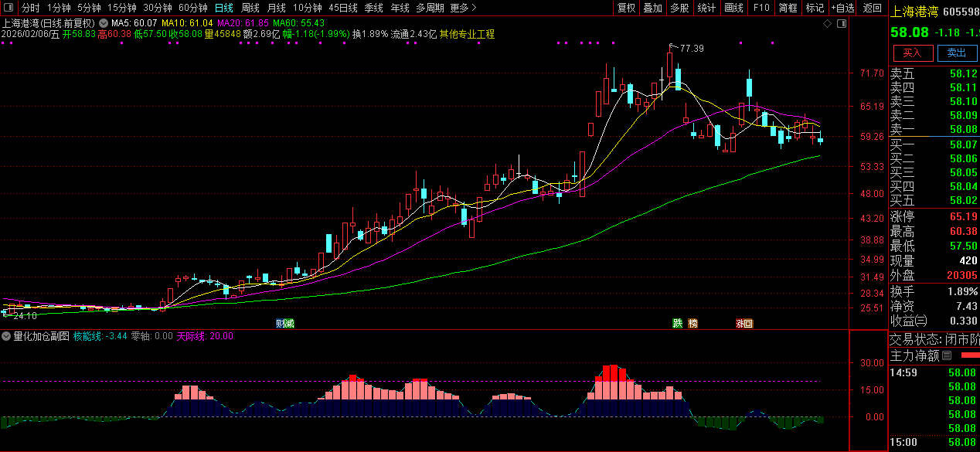Toggle the right panel layout icon

842,24
